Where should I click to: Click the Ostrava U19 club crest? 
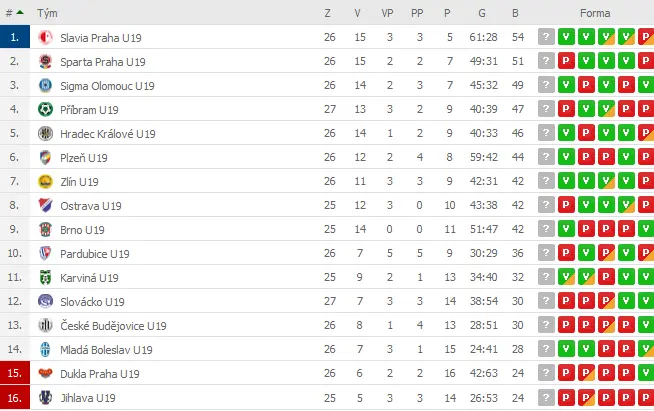pos(45,206)
